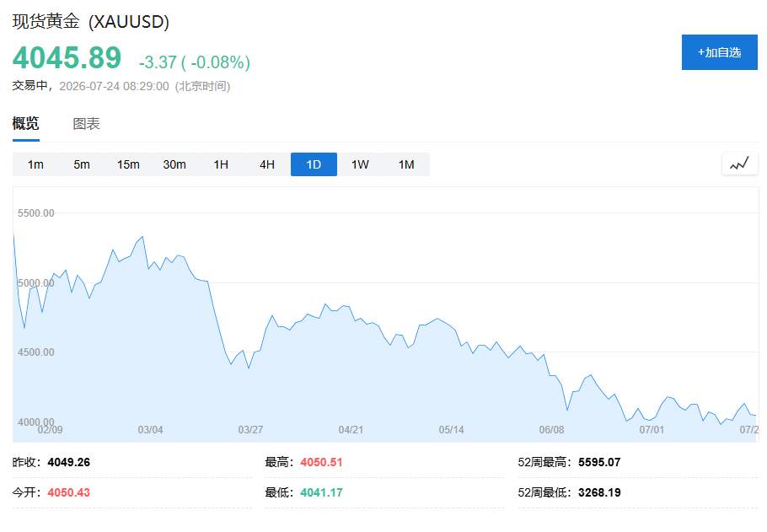
Task: Click the price change -3.37 ( -0.08%)
Action: 194,62
